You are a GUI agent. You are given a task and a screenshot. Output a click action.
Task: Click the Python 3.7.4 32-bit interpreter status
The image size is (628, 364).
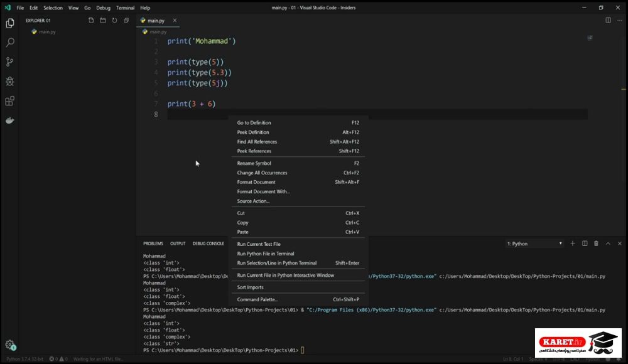point(24,359)
